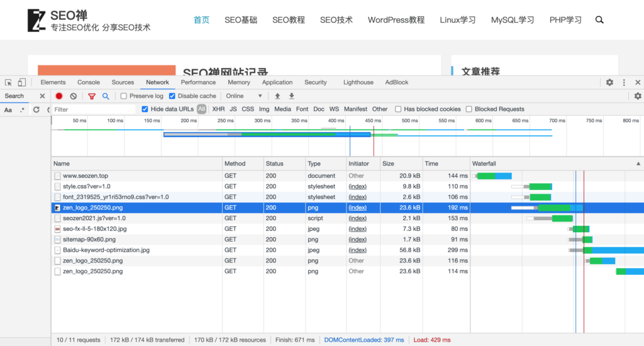Open DevTools settings gear in tab bar

coord(609,82)
